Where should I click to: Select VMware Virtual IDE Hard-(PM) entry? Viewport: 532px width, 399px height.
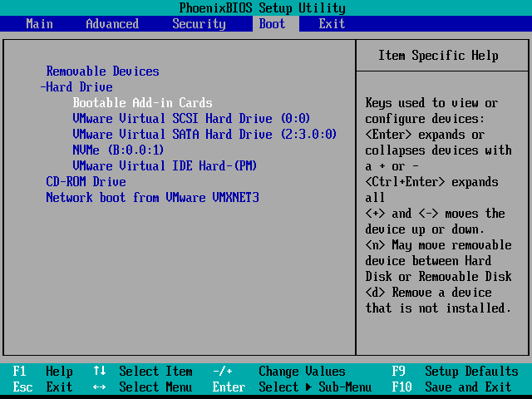point(165,166)
